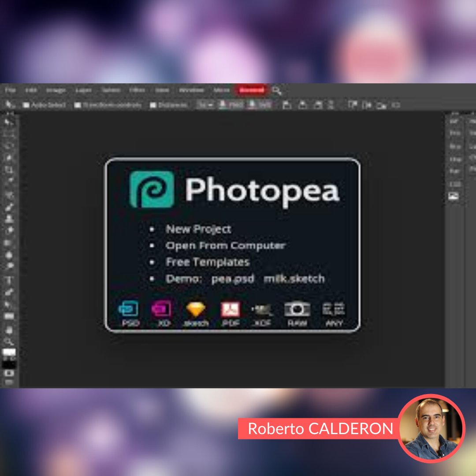Open the 1x scale dropdown
476x476 pixels.
click(x=206, y=105)
